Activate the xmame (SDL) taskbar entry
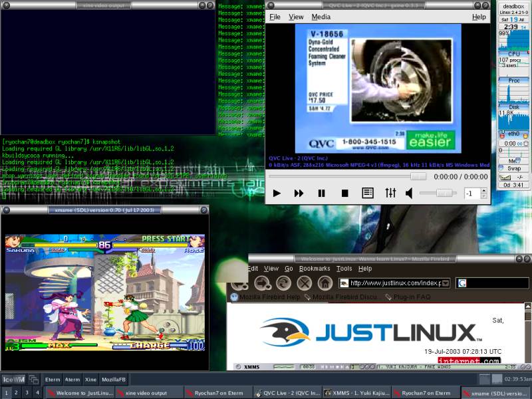This screenshot has height=399, width=532. 495,393
